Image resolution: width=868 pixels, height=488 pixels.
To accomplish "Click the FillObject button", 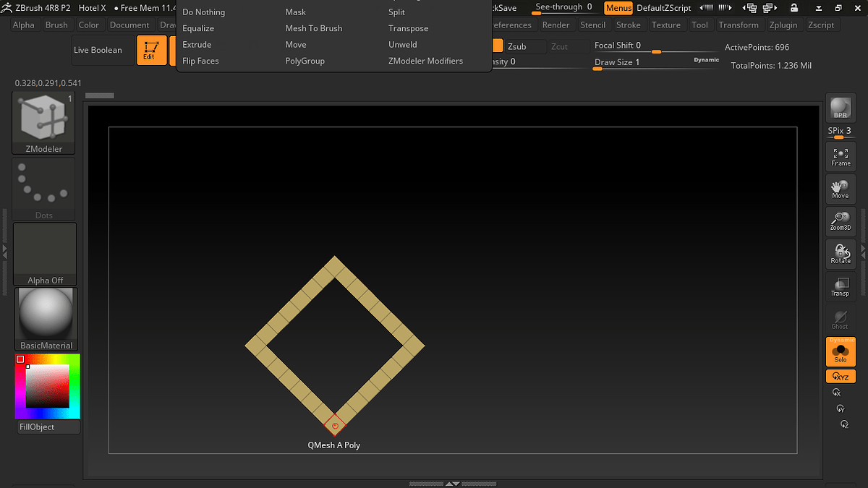I will [48, 427].
